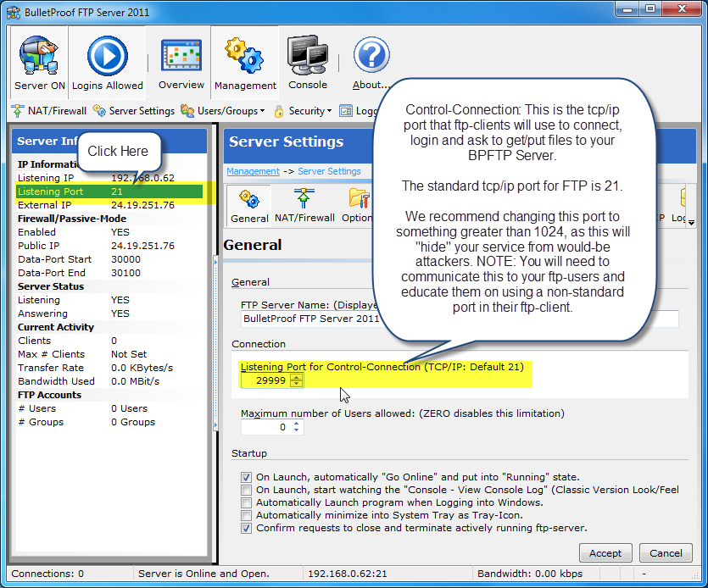708x588 pixels.
Task: Maximize the BulletProof FTP Server window
Action: [650, 9]
